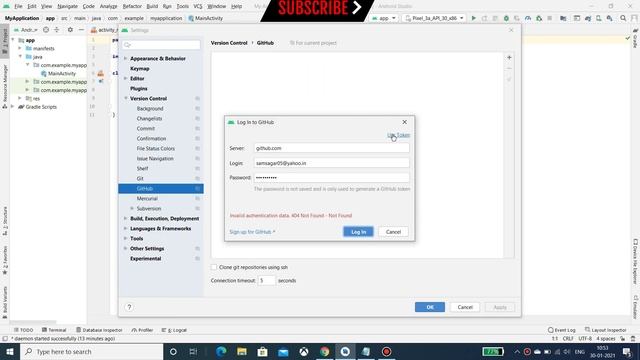Open the Windows notification center icon
The image size is (640, 360).
click(x=627, y=351)
